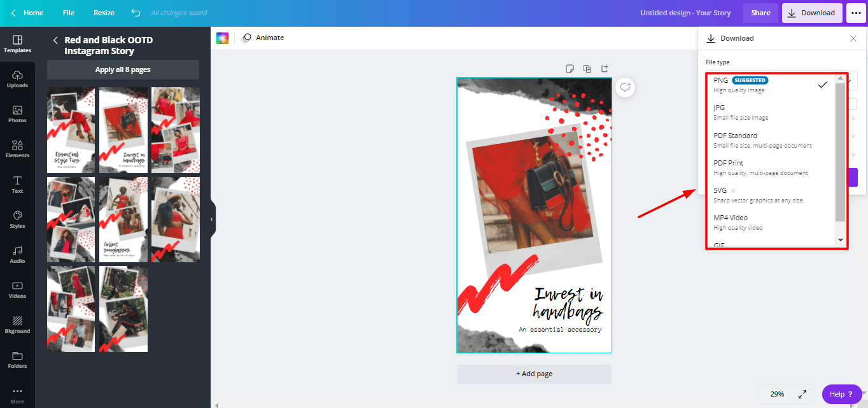Open the three-dots more options menu

click(855, 13)
